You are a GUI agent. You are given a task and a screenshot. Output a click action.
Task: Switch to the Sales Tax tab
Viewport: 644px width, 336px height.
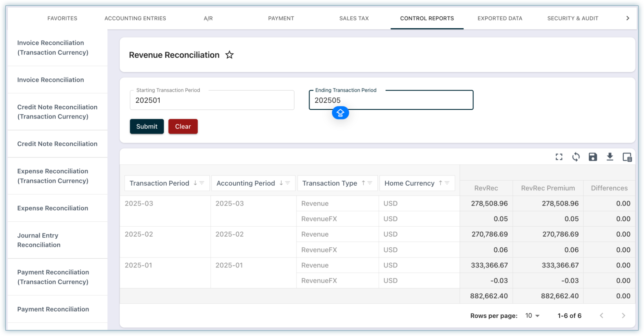(x=354, y=18)
